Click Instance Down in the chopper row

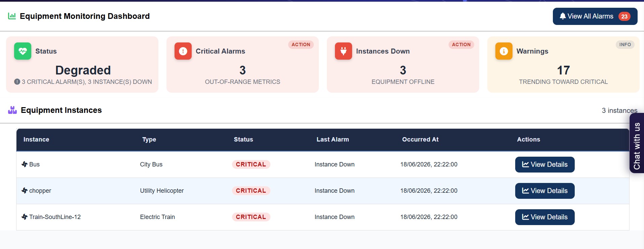pos(335,191)
